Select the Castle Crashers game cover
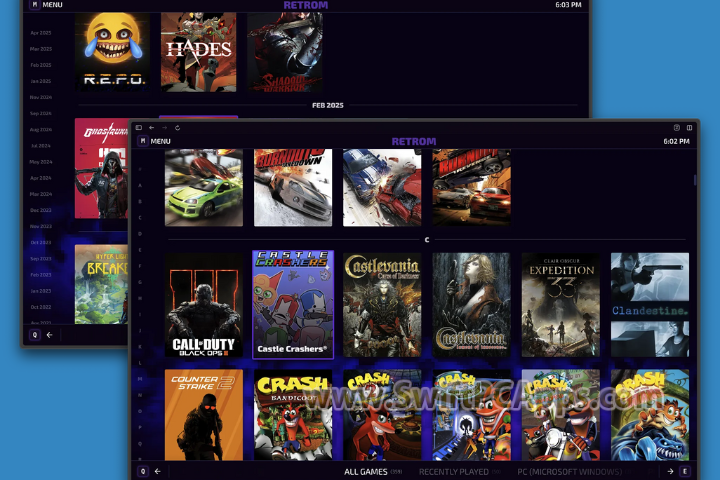This screenshot has width=720, height=480. (x=293, y=305)
